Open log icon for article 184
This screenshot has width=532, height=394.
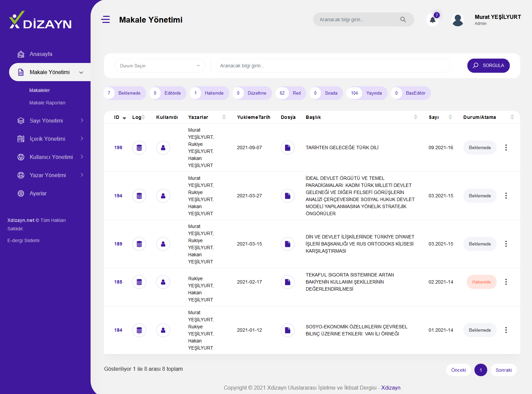tap(139, 330)
